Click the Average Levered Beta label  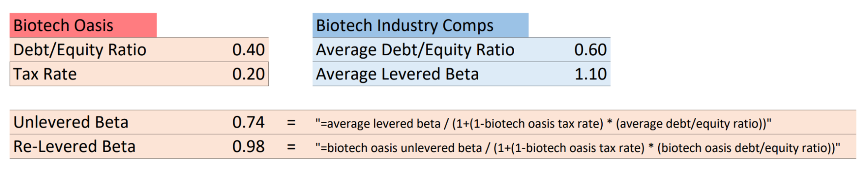tap(397, 74)
